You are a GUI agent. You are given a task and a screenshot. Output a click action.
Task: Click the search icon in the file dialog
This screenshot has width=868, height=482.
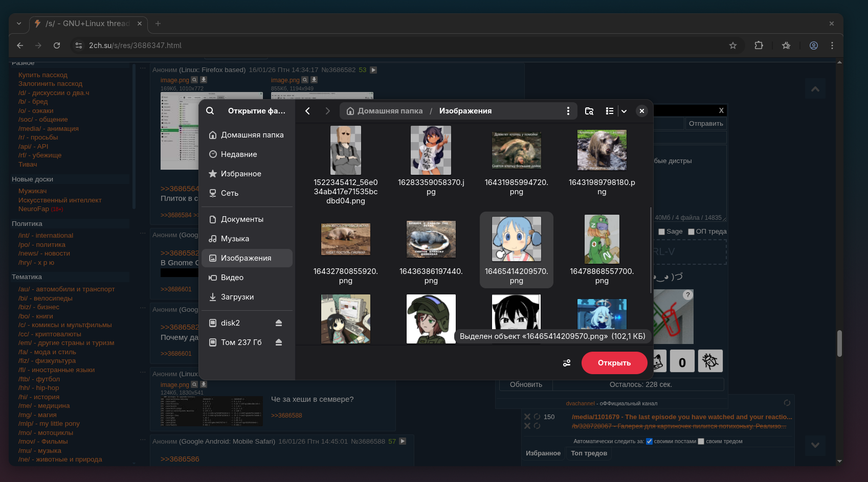[x=210, y=111]
